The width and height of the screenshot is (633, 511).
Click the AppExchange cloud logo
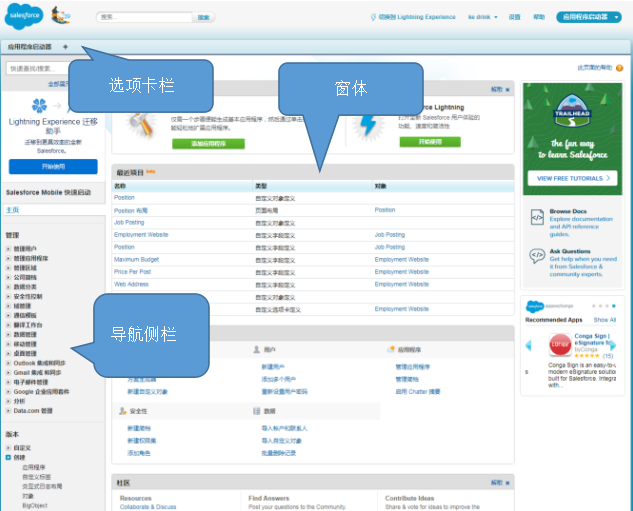tap(534, 306)
